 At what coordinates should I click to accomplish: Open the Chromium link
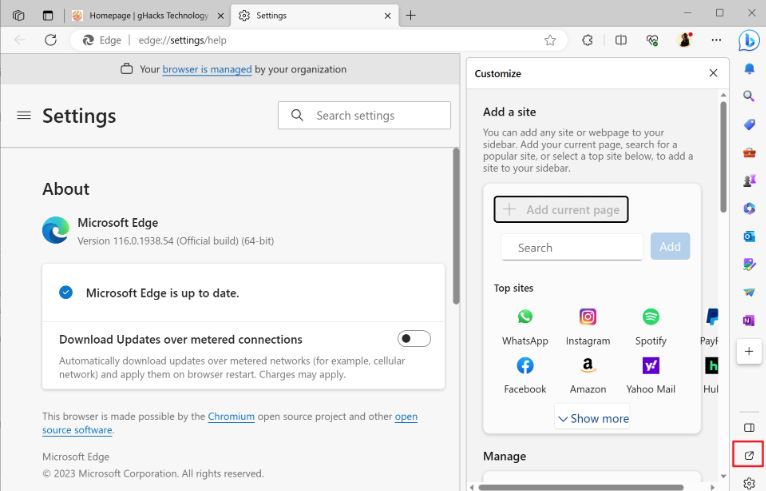point(231,416)
